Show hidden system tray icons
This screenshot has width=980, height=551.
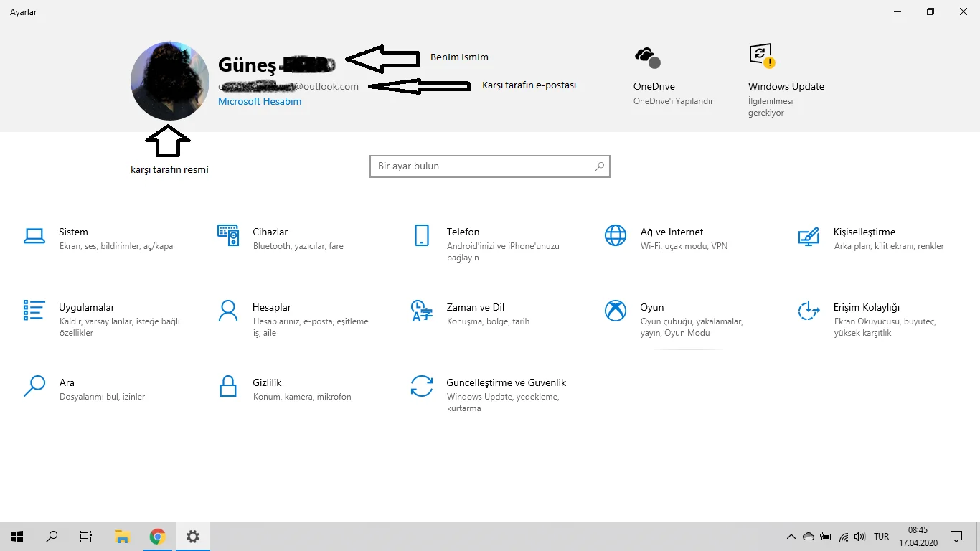[x=791, y=537]
